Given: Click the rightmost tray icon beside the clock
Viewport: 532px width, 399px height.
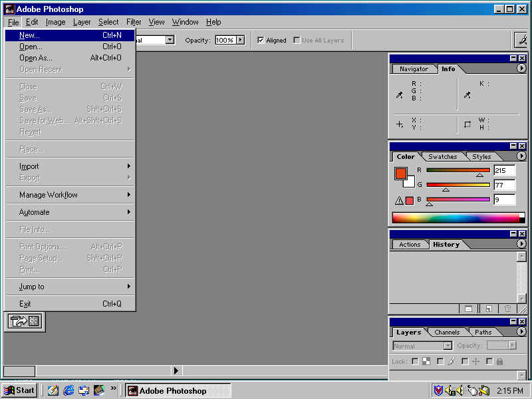Looking at the screenshot, I should click(484, 390).
